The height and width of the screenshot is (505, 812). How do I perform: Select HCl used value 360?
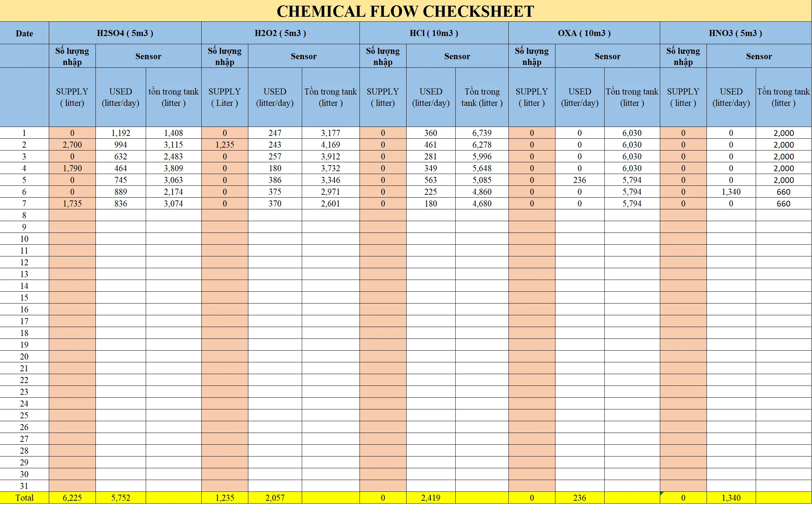[x=431, y=133]
